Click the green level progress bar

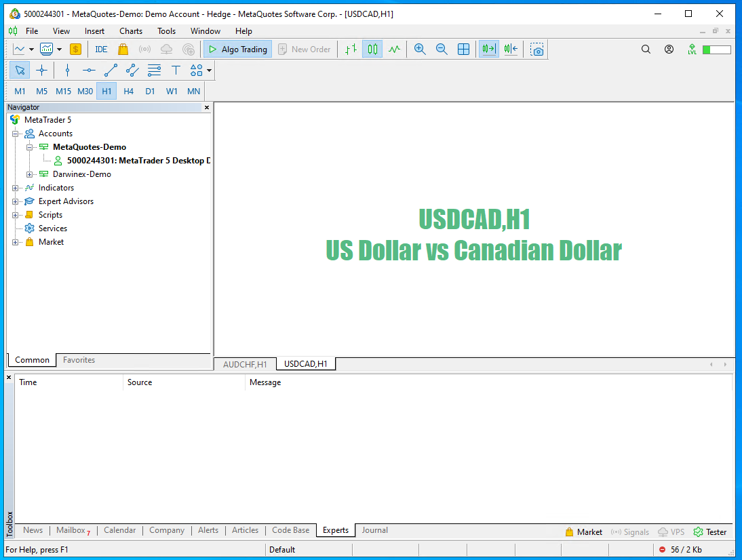716,49
